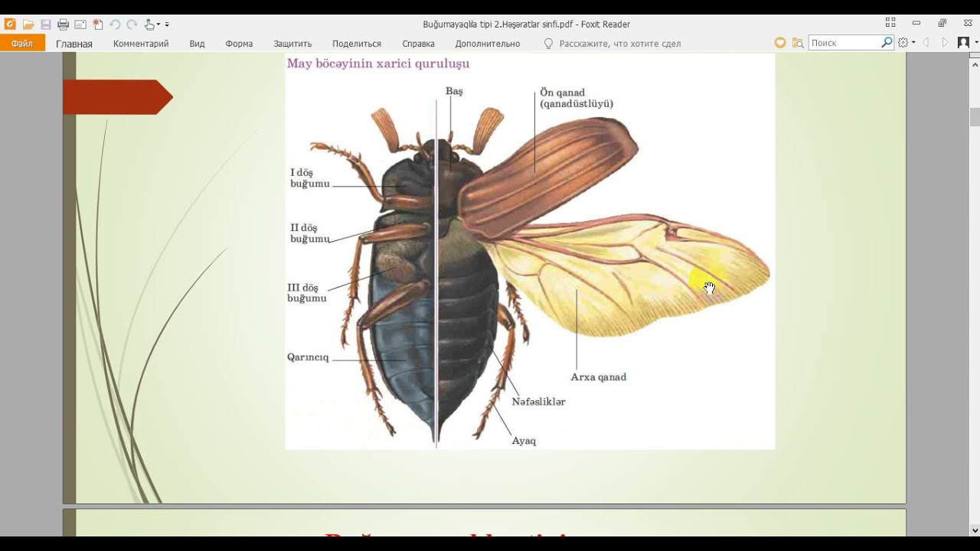
Task: Click the vertical scrollbar thumb
Action: click(975, 117)
